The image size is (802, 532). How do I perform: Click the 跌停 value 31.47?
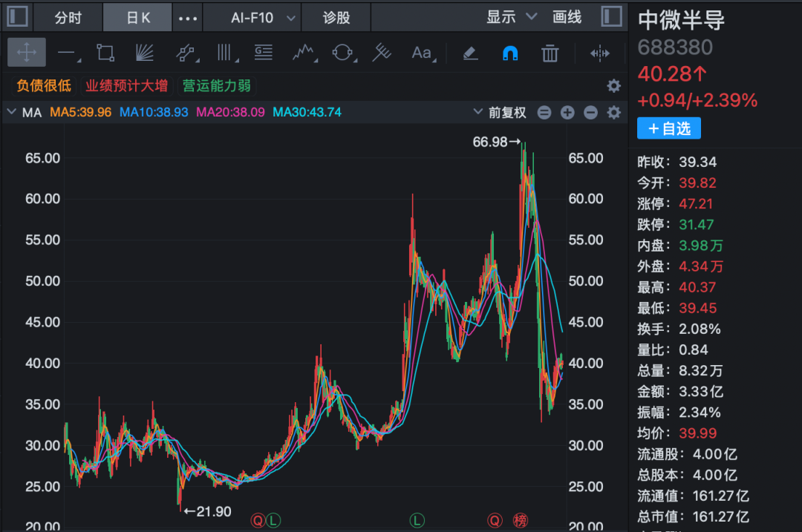pyautogui.click(x=696, y=224)
